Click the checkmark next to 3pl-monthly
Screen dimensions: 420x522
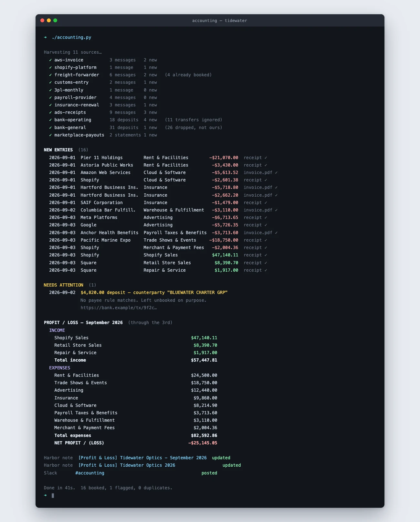[50, 90]
